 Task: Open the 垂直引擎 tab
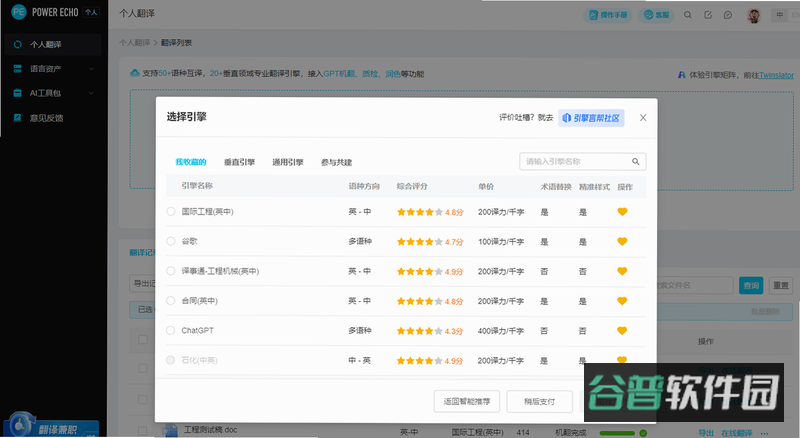tap(239, 162)
